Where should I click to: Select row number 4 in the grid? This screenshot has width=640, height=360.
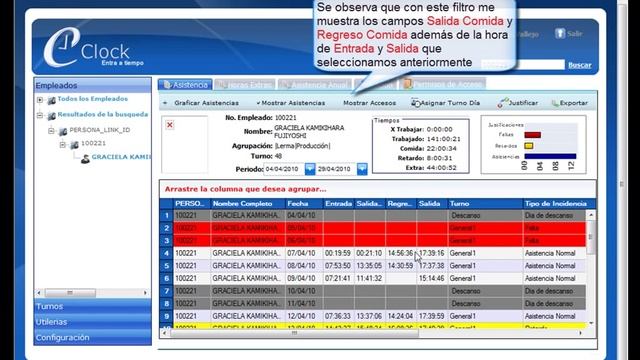coord(167,253)
